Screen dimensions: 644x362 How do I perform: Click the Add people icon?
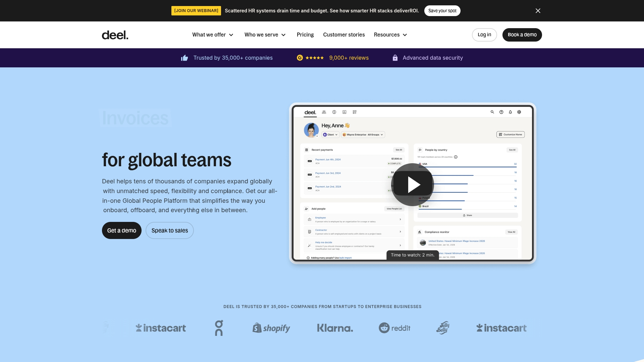[307, 209]
